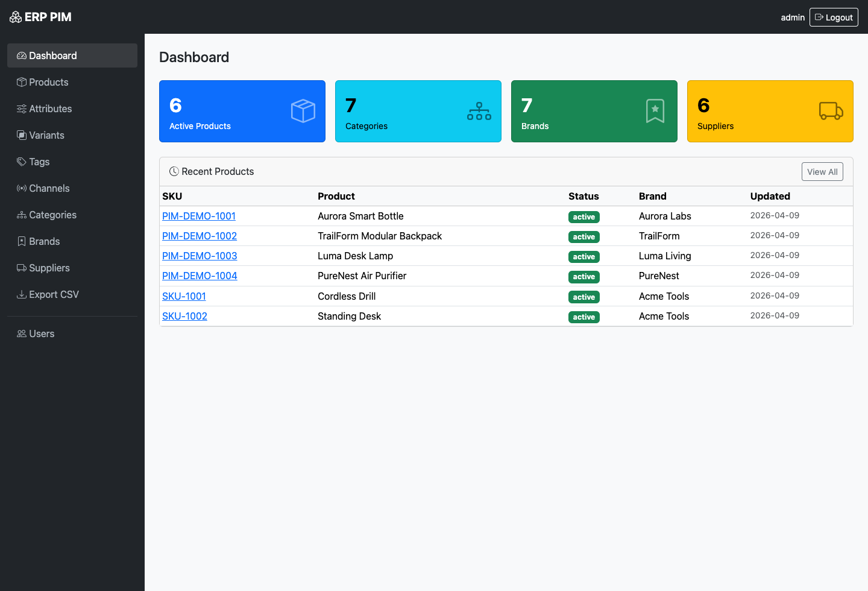Open product PIM-DEMO-1001
The image size is (868, 591).
click(198, 216)
